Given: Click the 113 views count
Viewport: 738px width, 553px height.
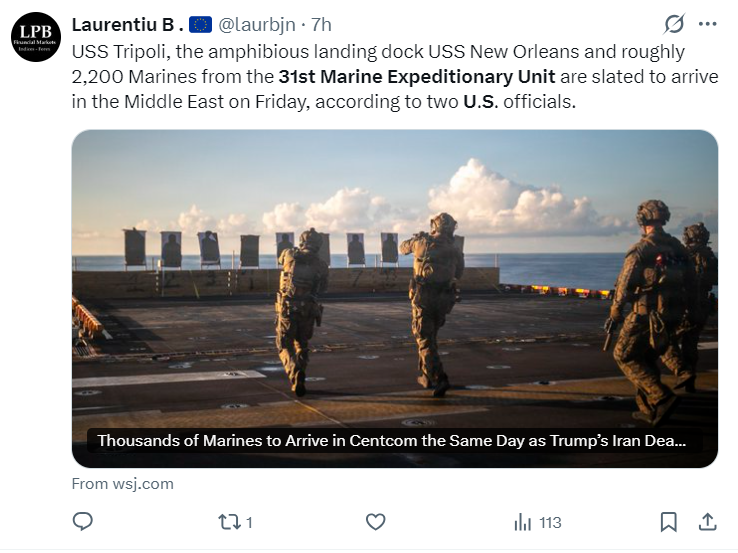Looking at the screenshot, I should click(550, 522).
